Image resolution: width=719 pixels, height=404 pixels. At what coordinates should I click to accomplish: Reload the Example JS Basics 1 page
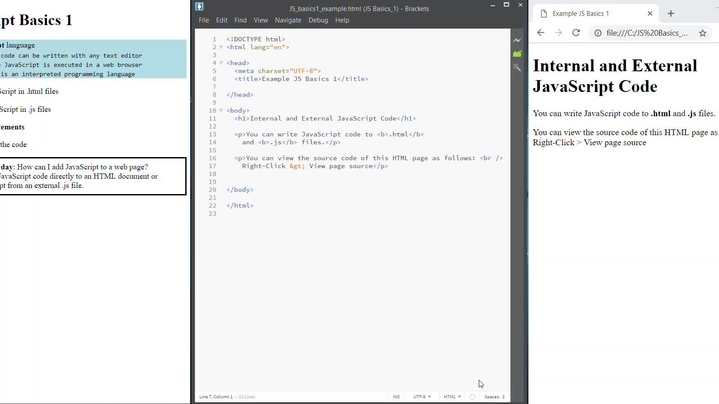(576, 33)
